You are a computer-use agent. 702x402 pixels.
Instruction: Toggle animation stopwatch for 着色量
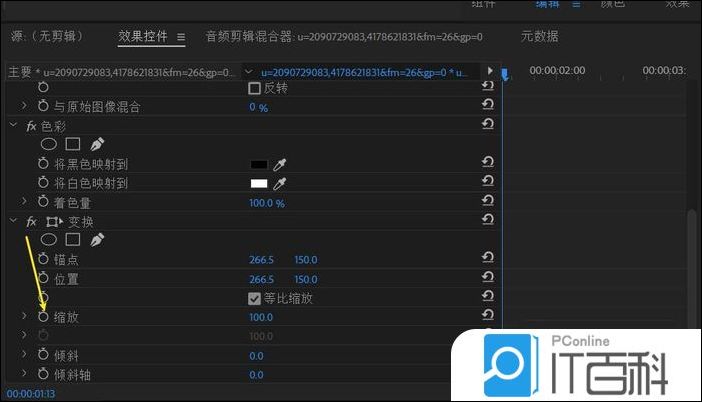click(43, 202)
